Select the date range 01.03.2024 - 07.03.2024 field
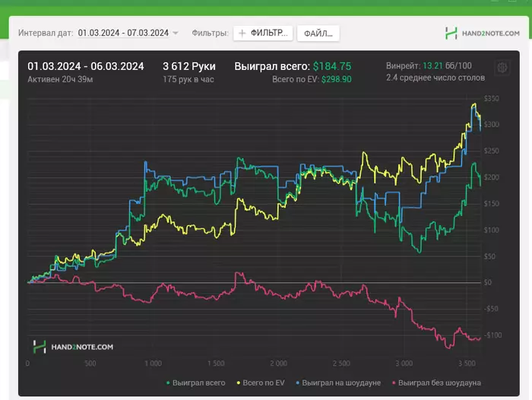The height and width of the screenshot is (400, 532). tap(123, 33)
